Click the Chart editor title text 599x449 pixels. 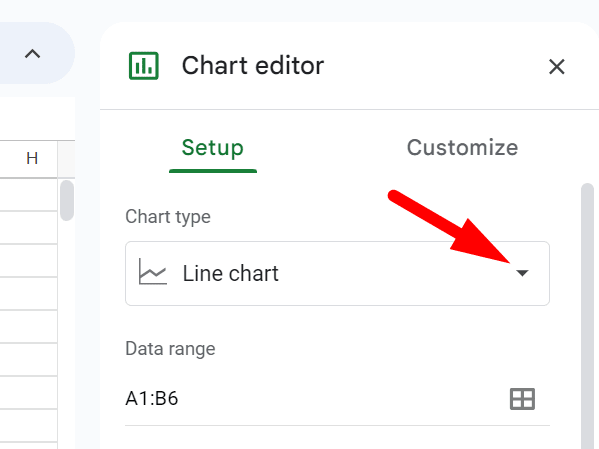click(x=253, y=66)
